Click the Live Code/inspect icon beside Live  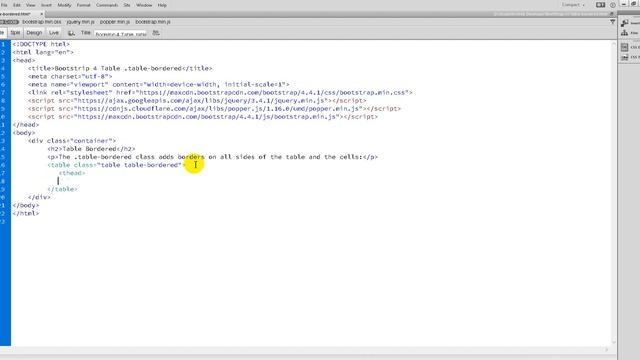[x=71, y=33]
